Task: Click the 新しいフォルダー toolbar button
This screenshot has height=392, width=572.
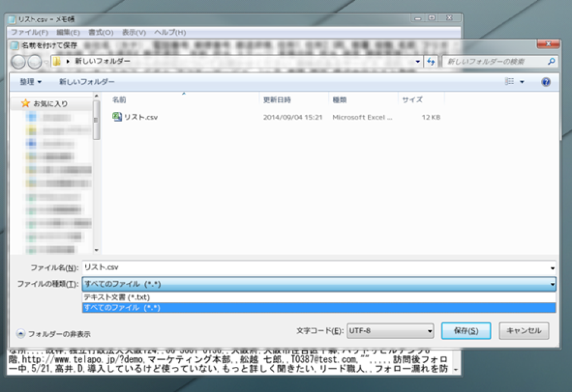Action: (x=87, y=82)
